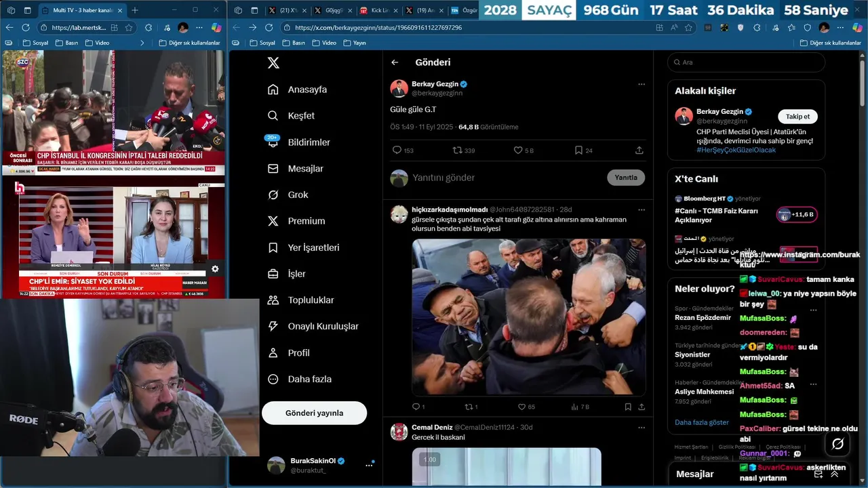Open Yayın bookmarks folder
868x488 pixels.
click(355, 43)
